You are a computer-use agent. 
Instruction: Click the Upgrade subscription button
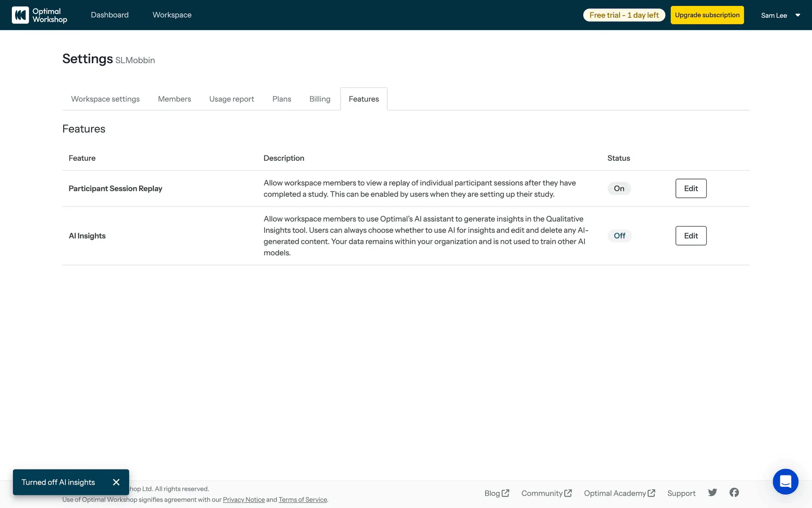coord(707,15)
